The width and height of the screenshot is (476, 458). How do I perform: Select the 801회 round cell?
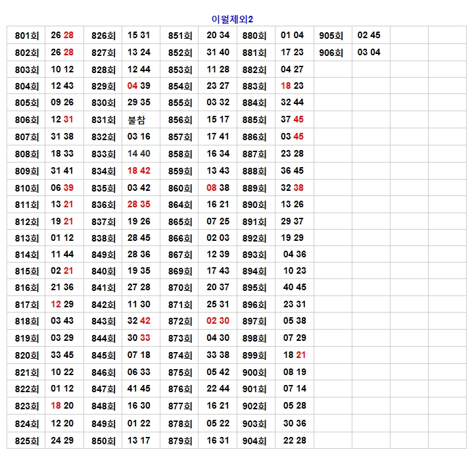26,36
